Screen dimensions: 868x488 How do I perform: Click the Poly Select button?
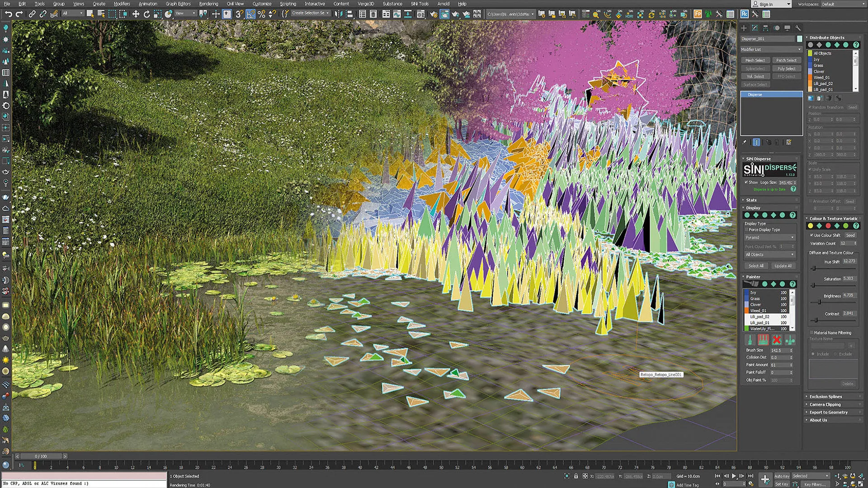click(x=787, y=69)
